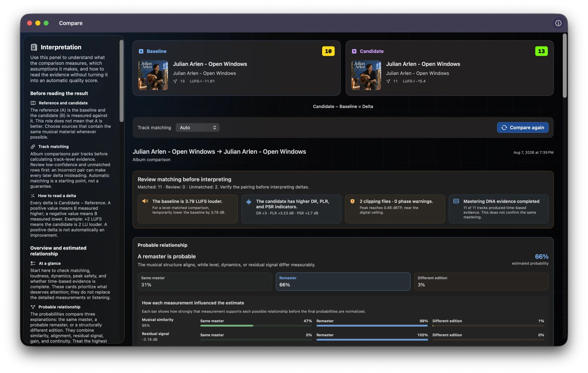Click the Overview and estimated relationship heading
This screenshot has width=588, height=373.
58,251
